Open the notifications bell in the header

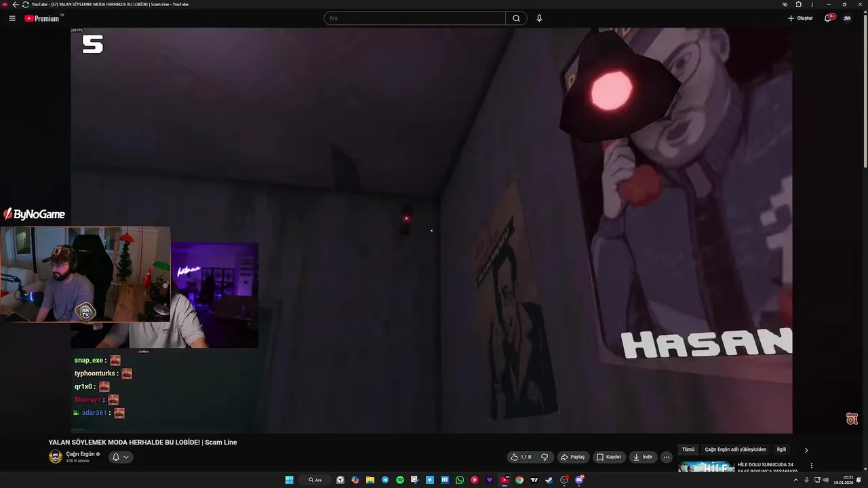click(x=828, y=18)
